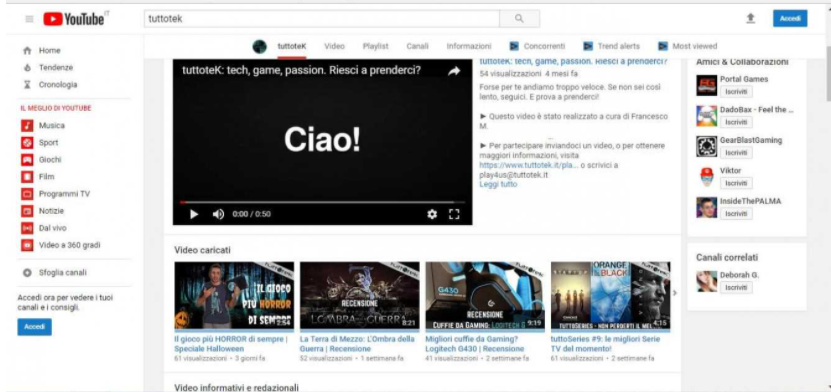
Task: Subscribe to DadoBax with Iscriviti
Action: (736, 122)
